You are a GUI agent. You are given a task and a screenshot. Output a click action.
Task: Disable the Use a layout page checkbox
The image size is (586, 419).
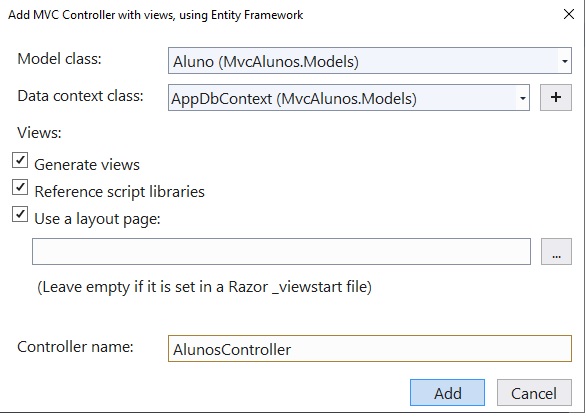[20, 215]
